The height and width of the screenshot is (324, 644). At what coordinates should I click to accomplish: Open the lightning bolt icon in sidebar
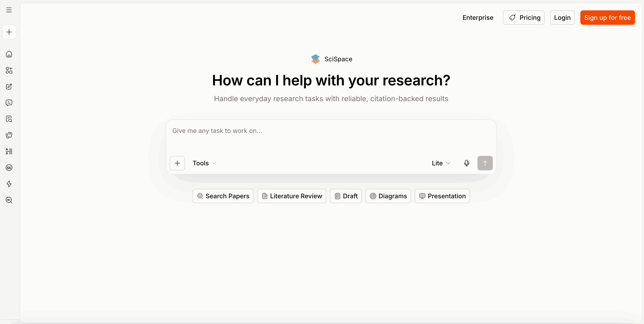pyautogui.click(x=9, y=184)
